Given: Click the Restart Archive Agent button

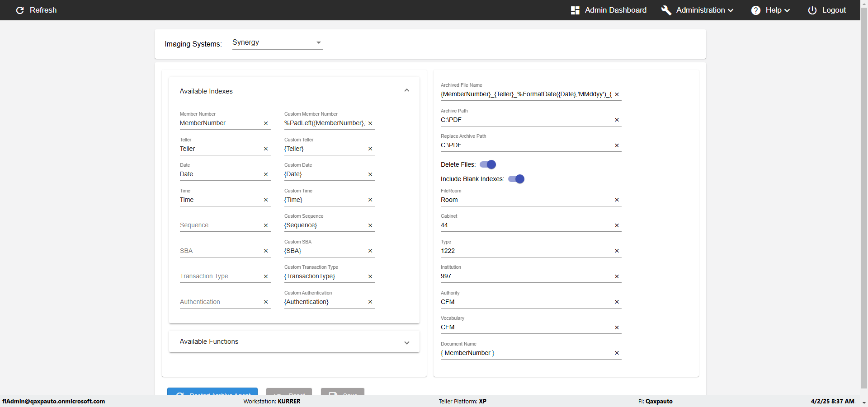Looking at the screenshot, I should click(212, 393).
